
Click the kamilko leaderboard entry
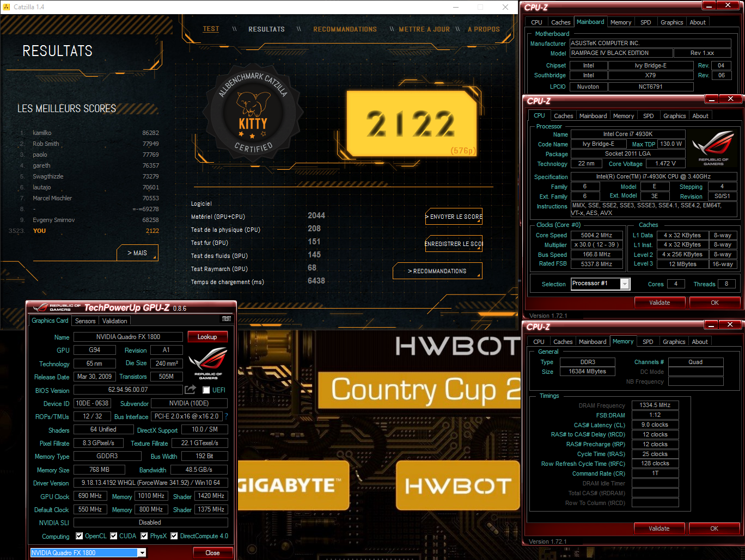point(89,133)
